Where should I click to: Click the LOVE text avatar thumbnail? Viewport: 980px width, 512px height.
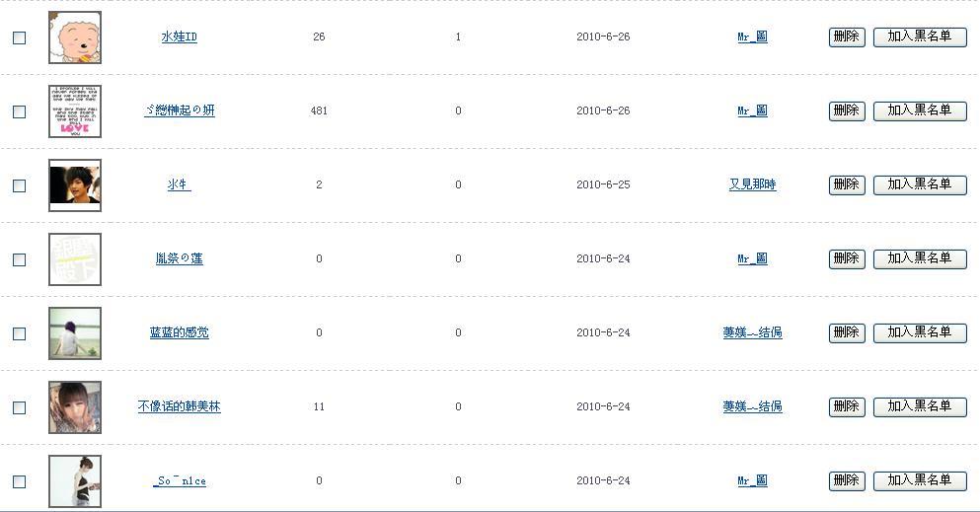click(75, 111)
